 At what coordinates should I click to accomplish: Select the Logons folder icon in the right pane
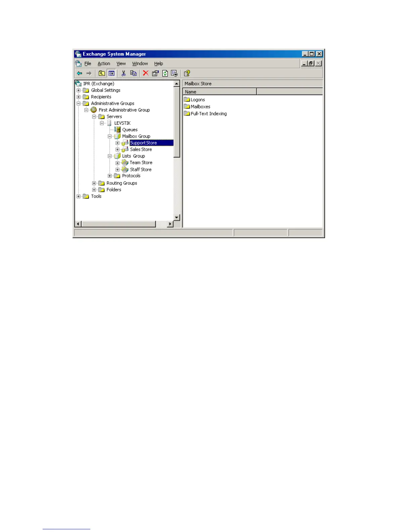187,99
